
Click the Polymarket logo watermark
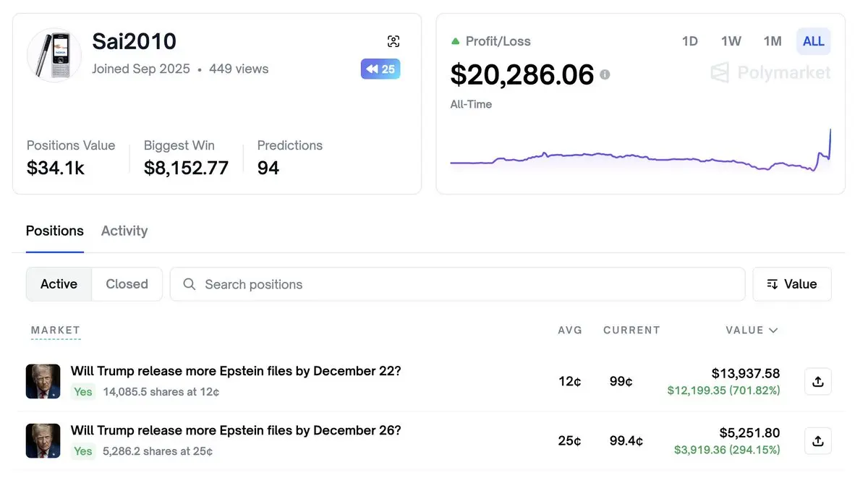(770, 72)
